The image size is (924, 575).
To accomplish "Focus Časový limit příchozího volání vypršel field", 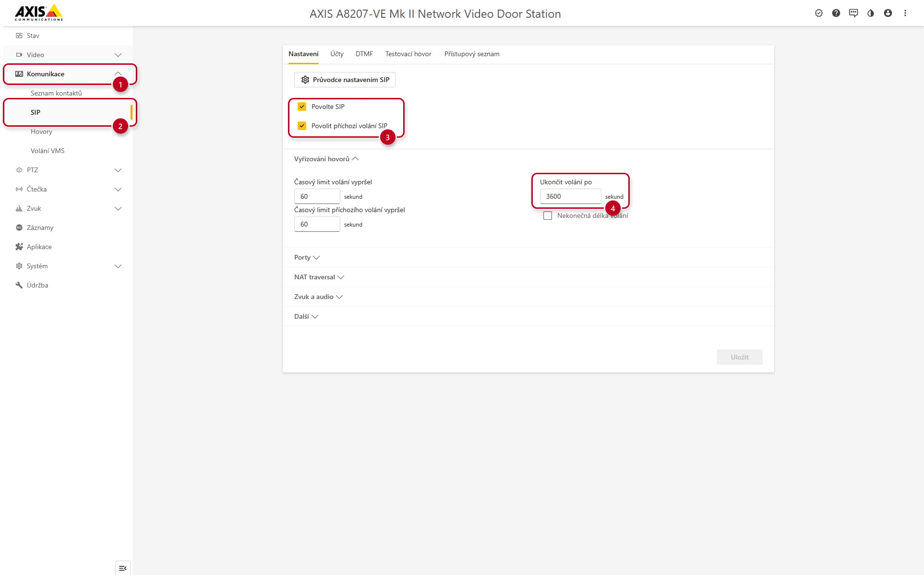I will (x=317, y=224).
